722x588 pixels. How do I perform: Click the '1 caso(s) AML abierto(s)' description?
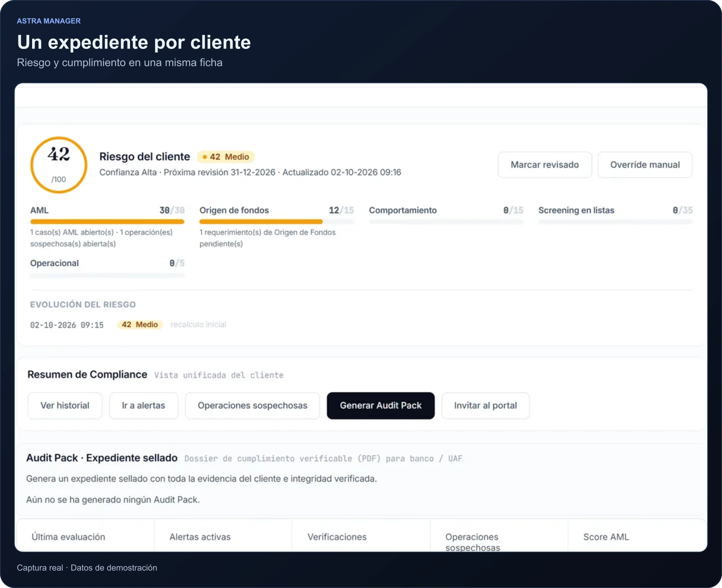coord(101,238)
